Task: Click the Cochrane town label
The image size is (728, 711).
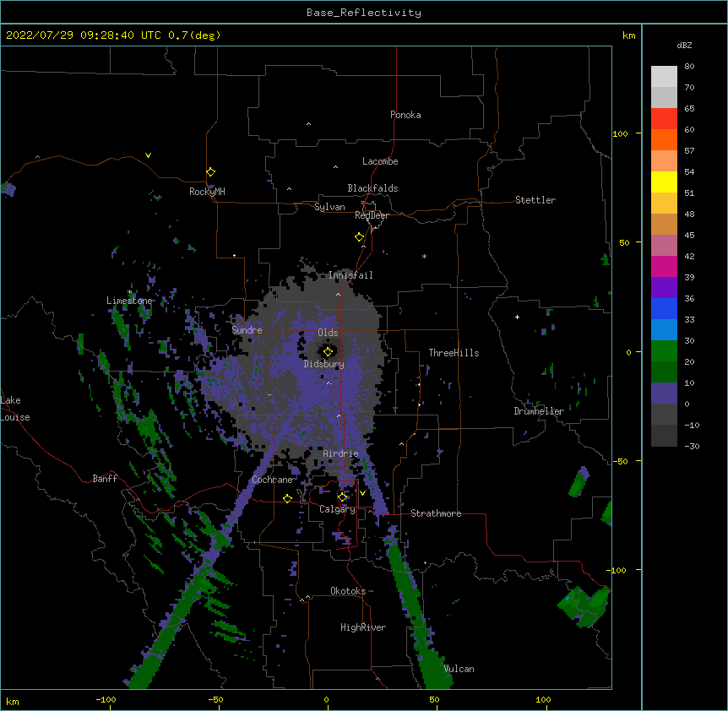Action: pyautogui.click(x=272, y=480)
